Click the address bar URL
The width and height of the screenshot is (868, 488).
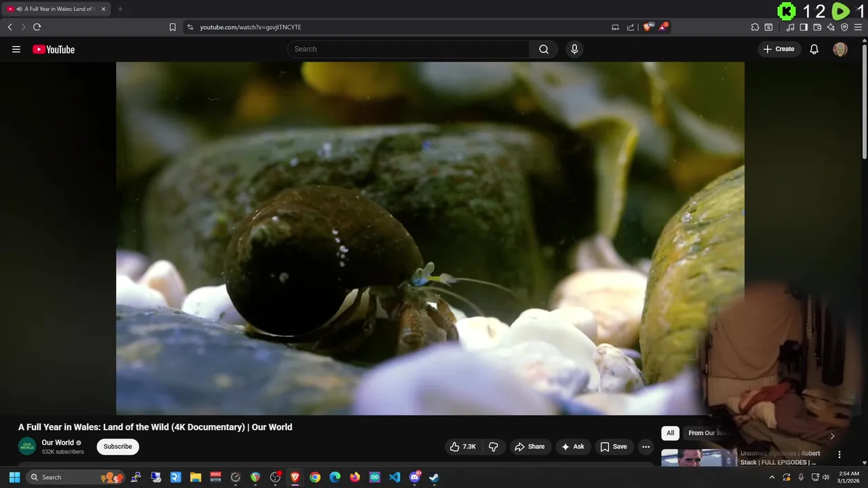[250, 27]
